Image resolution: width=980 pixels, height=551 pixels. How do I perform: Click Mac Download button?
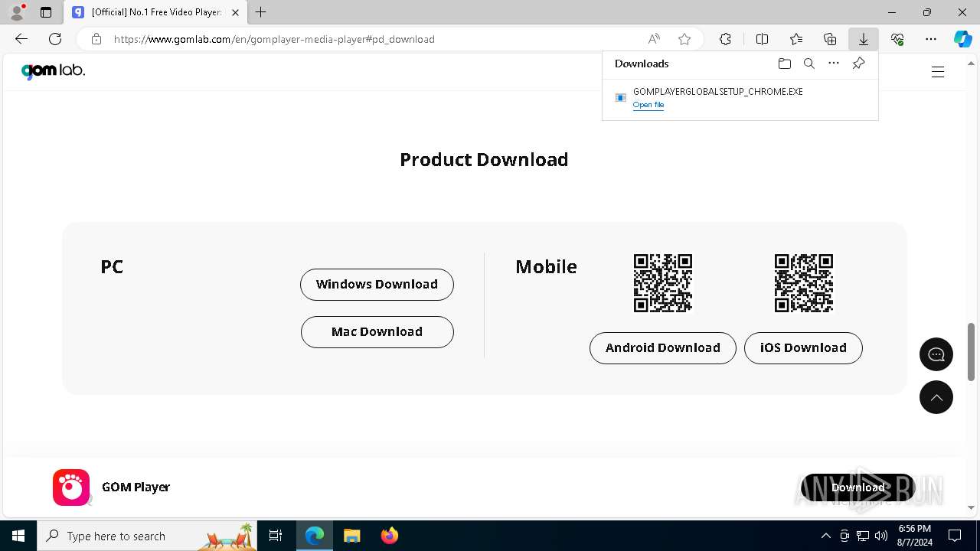click(x=377, y=331)
